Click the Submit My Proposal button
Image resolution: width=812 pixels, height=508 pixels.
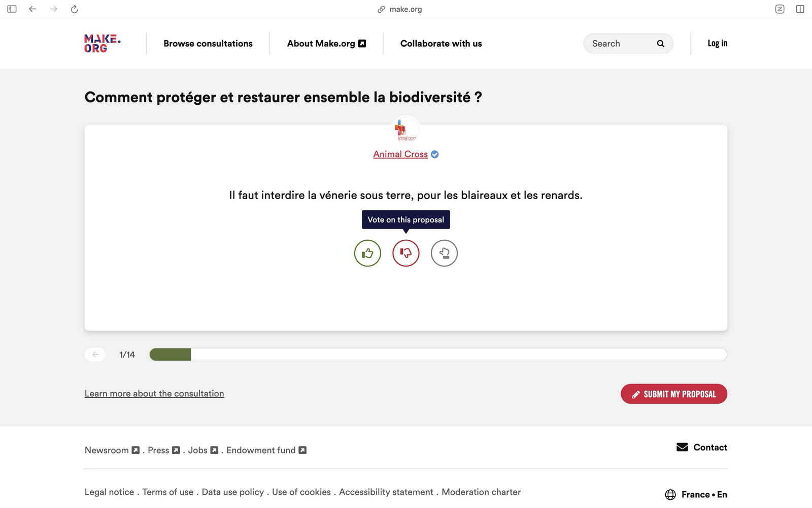tap(673, 394)
